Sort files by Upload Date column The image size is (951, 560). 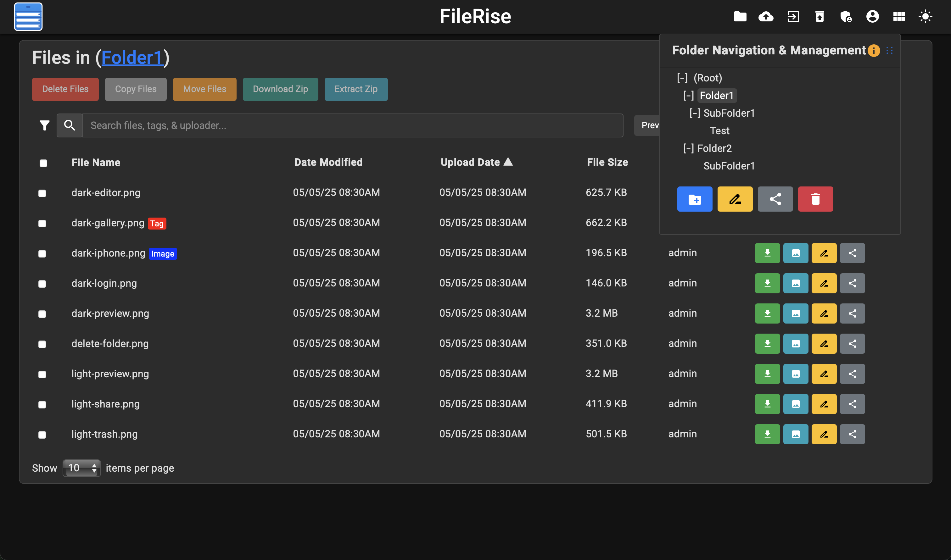point(477,162)
